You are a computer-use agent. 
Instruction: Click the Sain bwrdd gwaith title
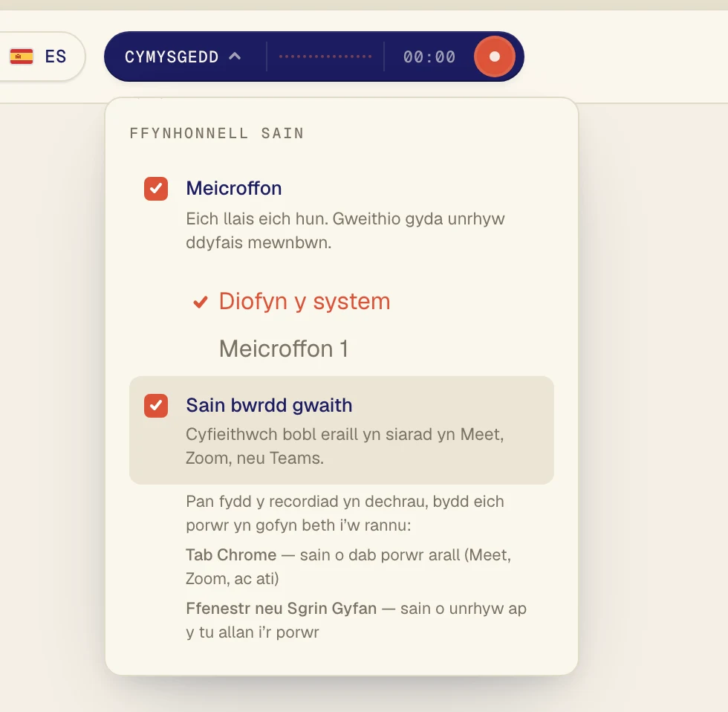tap(269, 405)
